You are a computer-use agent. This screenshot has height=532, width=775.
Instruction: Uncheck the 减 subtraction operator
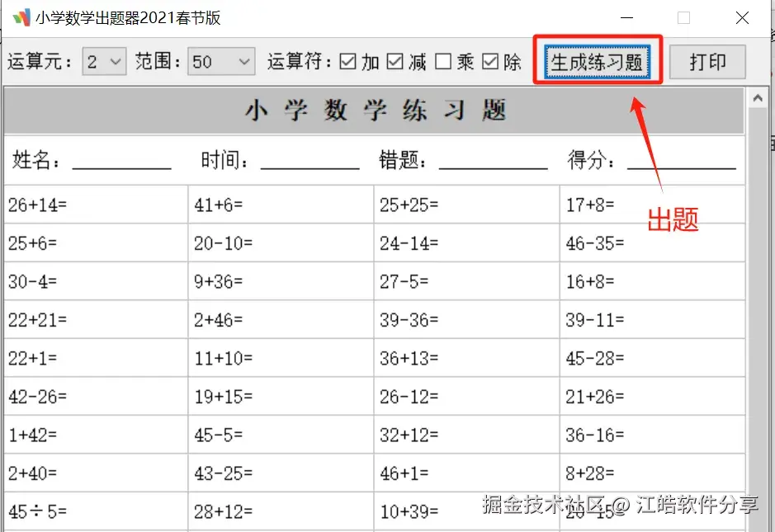click(395, 60)
